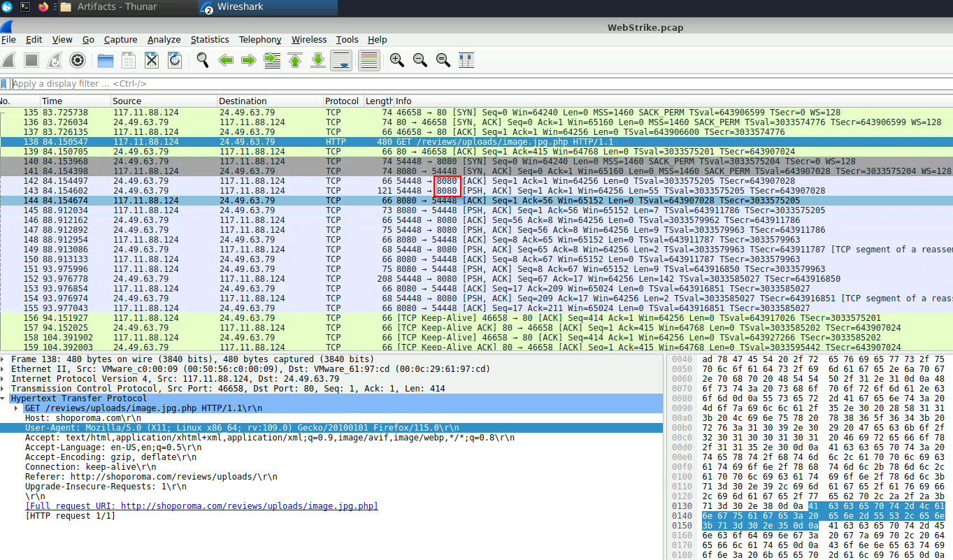
Task: Collapse the Hypertext Transfer Protocol section
Action: 4,399
